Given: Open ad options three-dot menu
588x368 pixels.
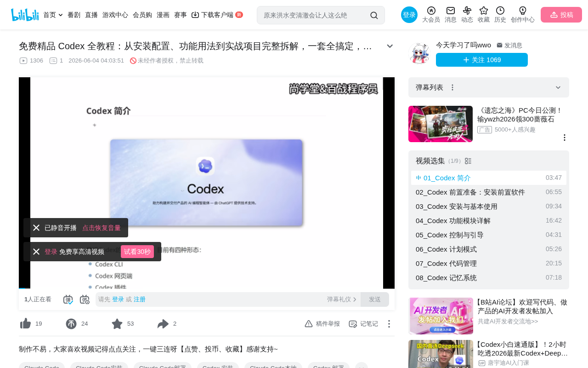Looking at the screenshot, I should coord(565,138).
